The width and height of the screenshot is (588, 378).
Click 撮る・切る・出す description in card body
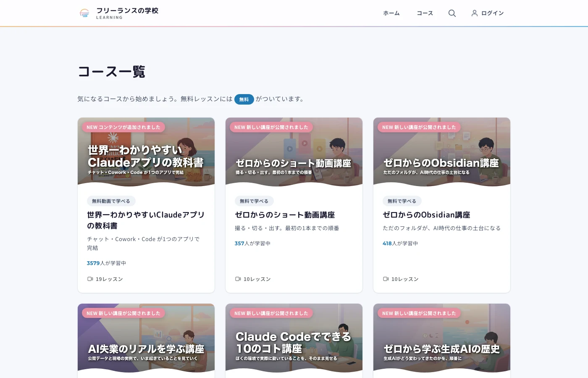coord(287,228)
